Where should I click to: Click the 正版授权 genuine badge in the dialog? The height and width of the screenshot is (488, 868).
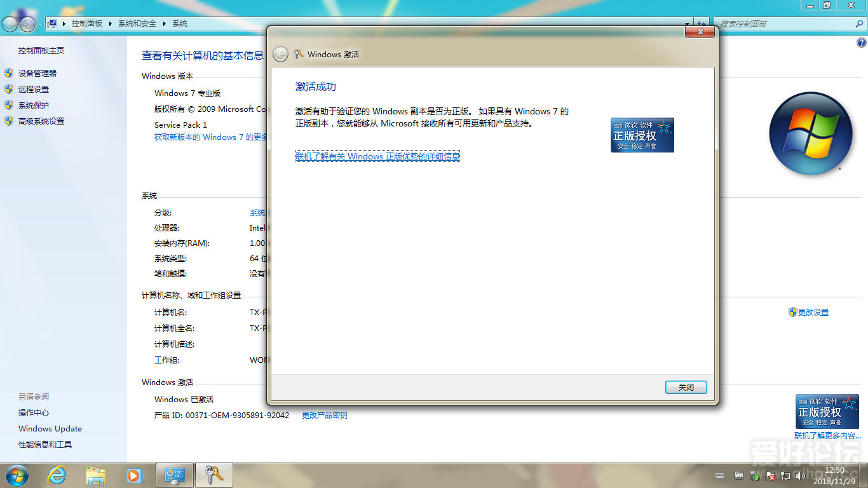click(x=642, y=135)
